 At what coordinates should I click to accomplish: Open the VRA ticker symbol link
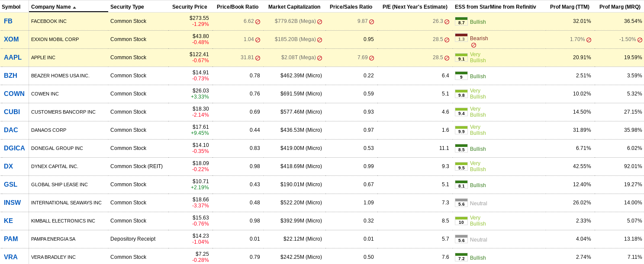(11, 257)
